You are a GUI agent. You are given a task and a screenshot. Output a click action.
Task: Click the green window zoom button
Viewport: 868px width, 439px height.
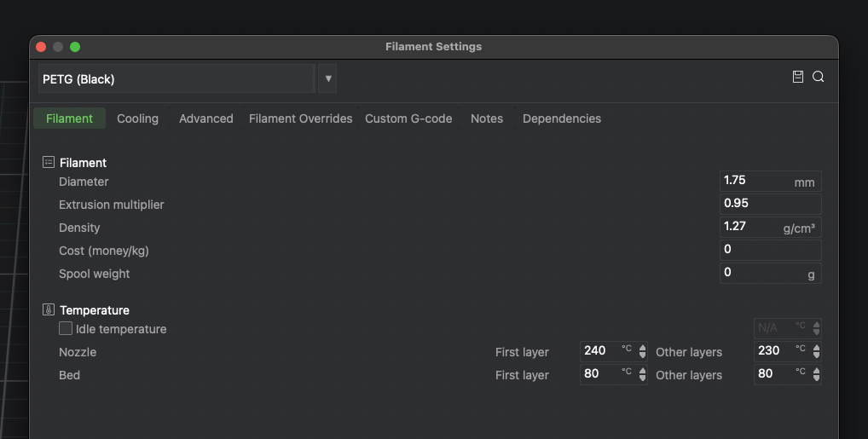[x=75, y=47]
